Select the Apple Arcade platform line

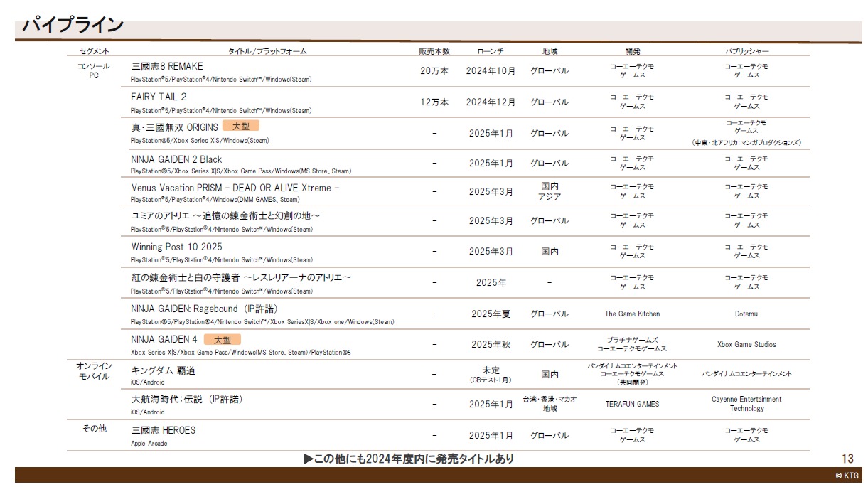[x=149, y=444]
